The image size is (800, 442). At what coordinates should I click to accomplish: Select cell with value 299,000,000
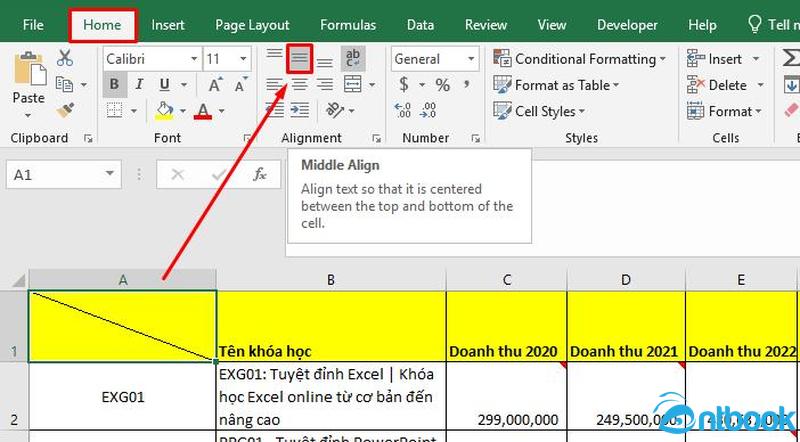pos(506,397)
